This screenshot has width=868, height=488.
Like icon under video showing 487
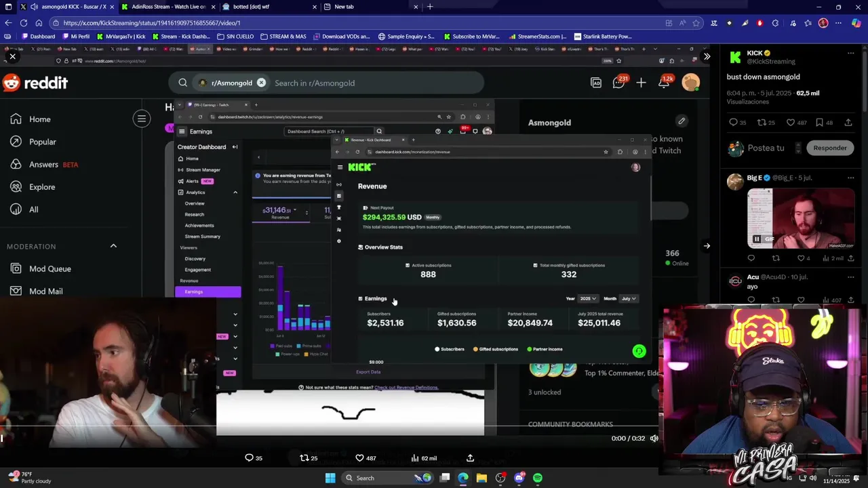(366, 458)
